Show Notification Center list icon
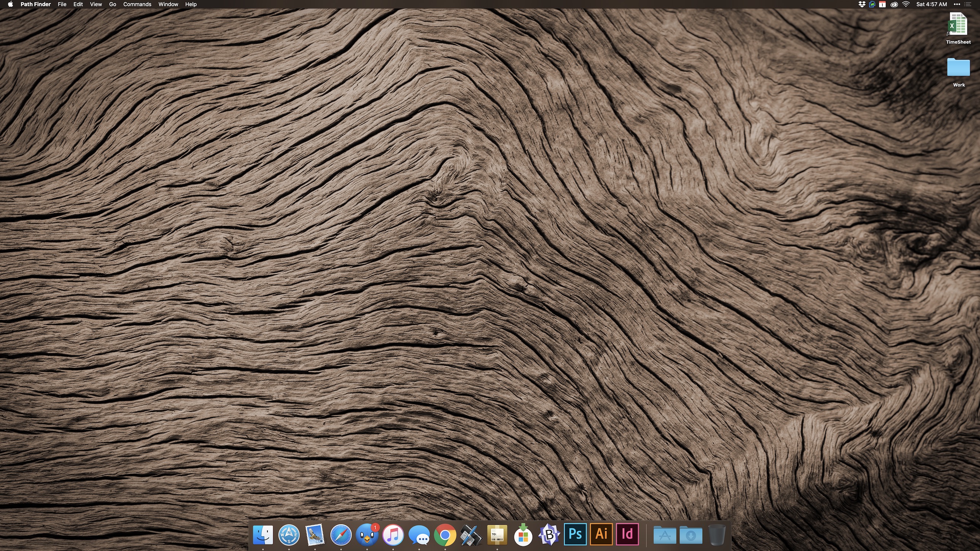Screen dimensions: 980x551 pos(968,4)
